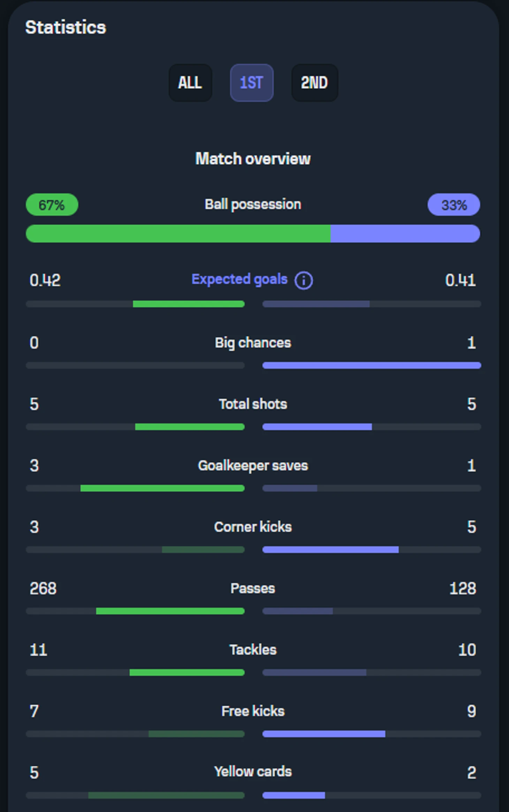Image resolution: width=509 pixels, height=812 pixels.
Task: Open the 2ND half statistics tab
Action: point(314,83)
